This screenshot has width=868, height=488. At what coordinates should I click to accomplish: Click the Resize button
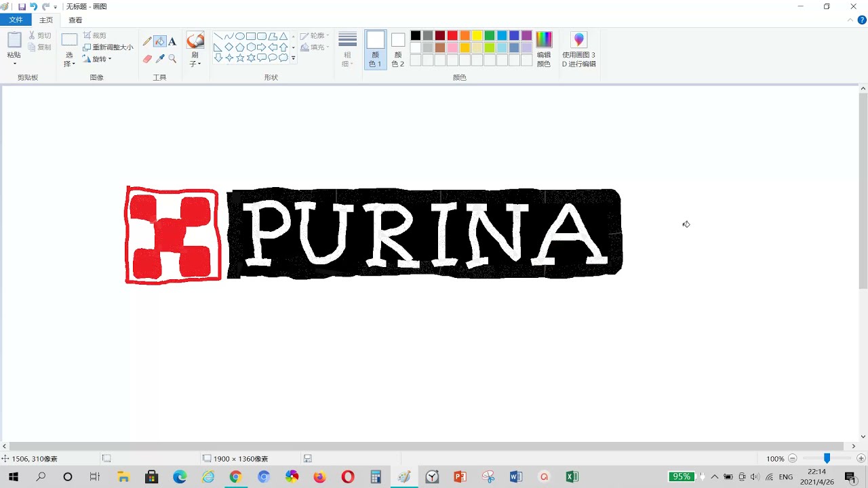pos(108,47)
